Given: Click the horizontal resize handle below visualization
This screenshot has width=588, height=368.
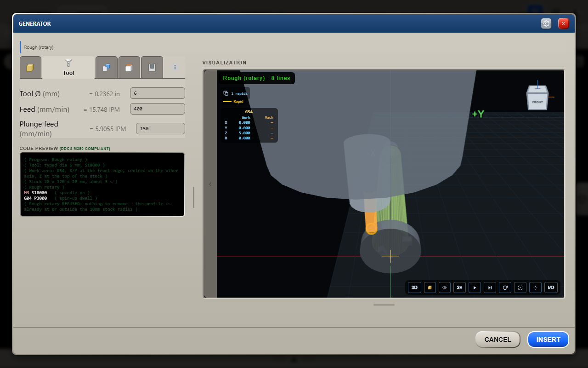Looking at the screenshot, I should pos(384,305).
